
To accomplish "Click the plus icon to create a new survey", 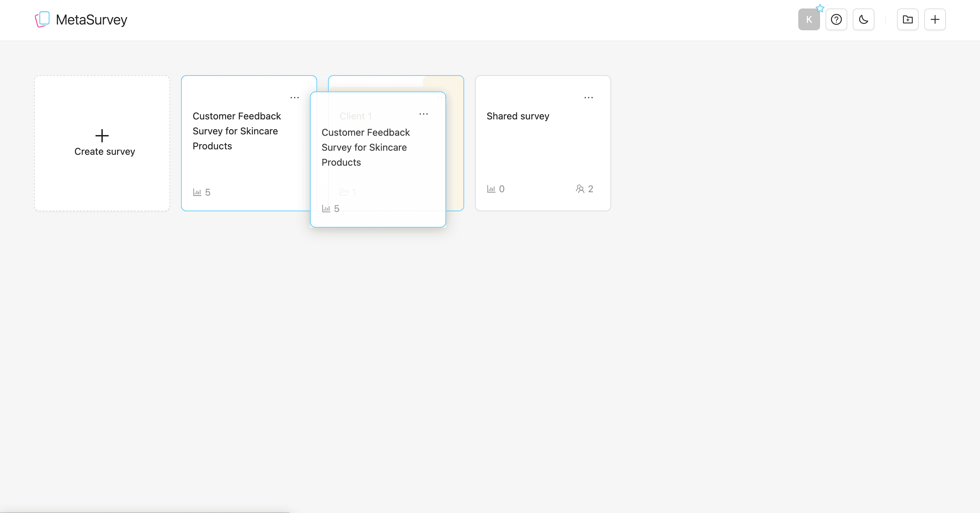I will point(935,19).
